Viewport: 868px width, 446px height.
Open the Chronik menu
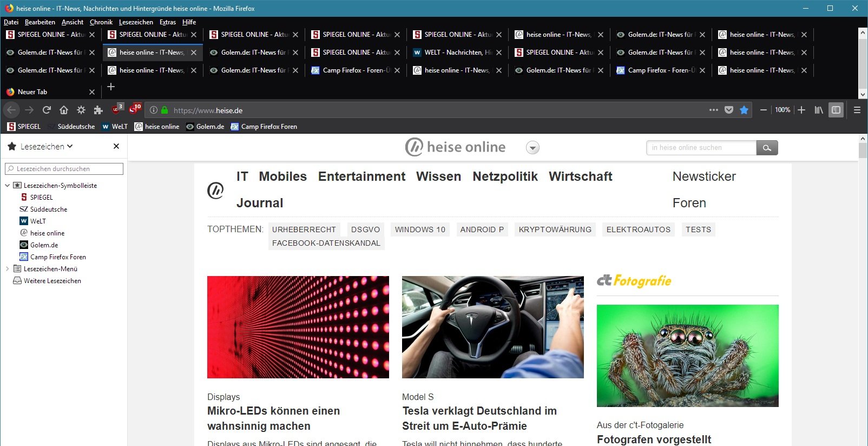pos(101,22)
